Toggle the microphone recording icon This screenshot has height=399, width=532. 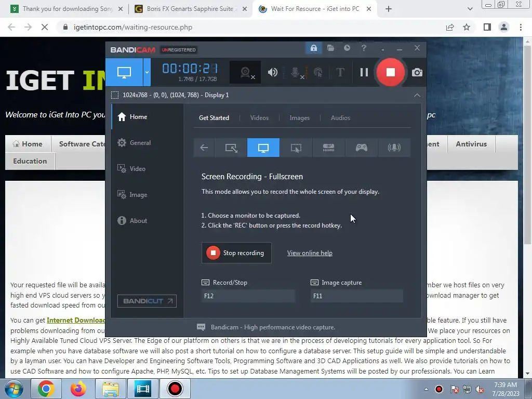pyautogui.click(x=296, y=72)
